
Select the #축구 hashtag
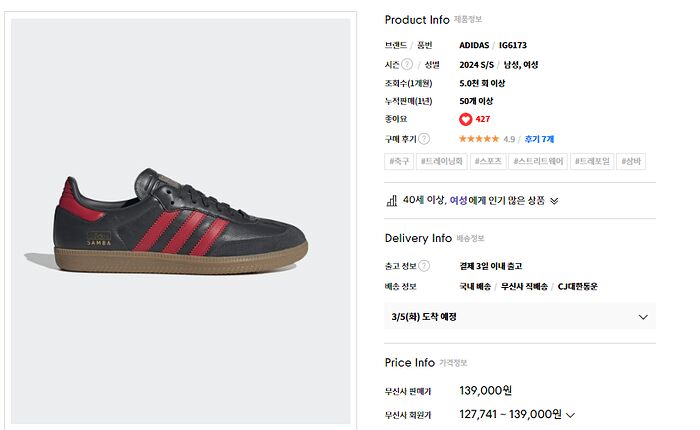399,161
